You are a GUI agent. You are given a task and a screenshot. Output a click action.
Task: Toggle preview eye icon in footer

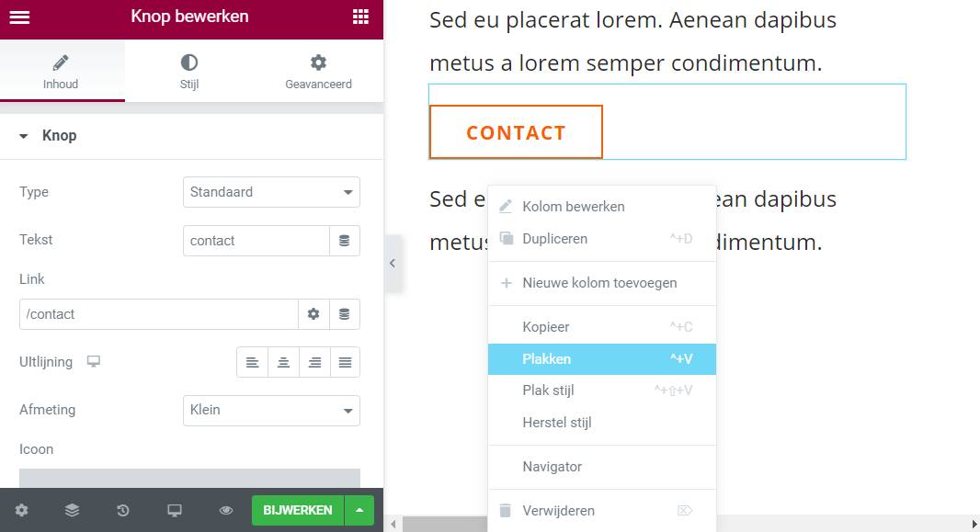pos(226,511)
